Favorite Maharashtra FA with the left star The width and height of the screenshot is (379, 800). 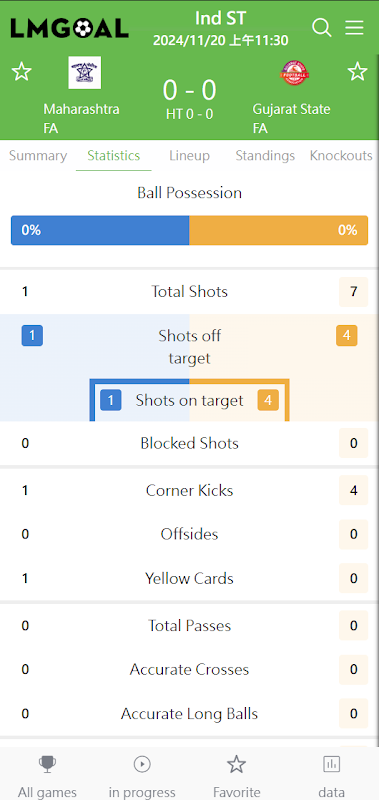coord(21,72)
